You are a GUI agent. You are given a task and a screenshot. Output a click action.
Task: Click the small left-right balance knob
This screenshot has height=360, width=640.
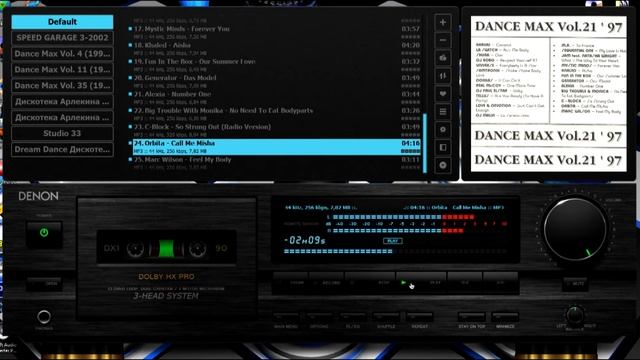pyautogui.click(x=575, y=314)
